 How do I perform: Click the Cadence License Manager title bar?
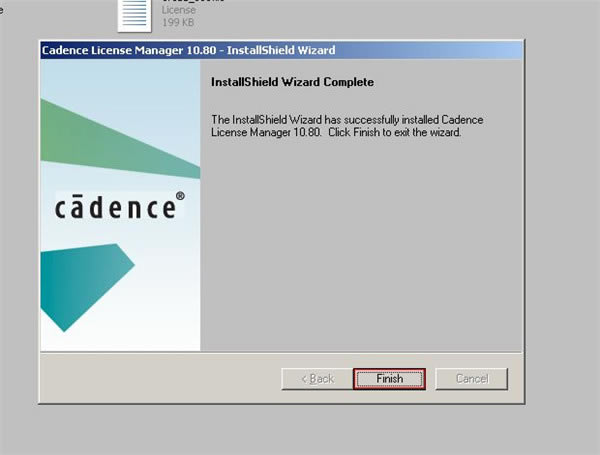point(281,50)
